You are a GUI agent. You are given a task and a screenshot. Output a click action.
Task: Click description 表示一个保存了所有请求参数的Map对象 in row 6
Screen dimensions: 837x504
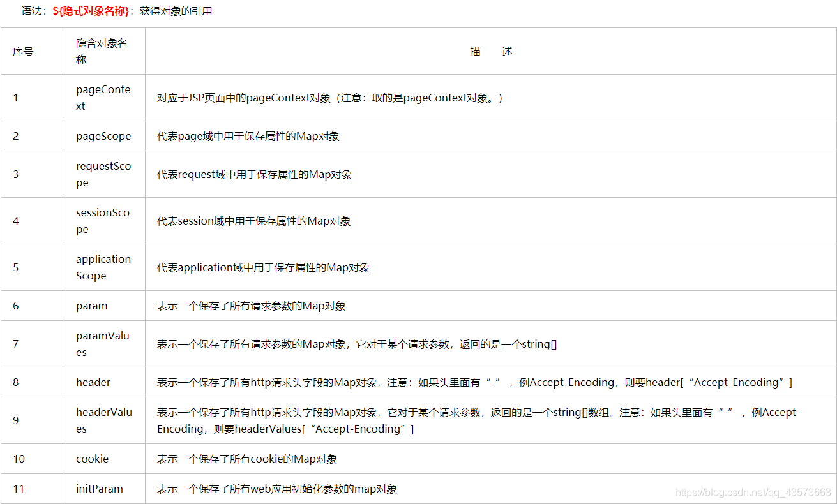click(x=252, y=306)
